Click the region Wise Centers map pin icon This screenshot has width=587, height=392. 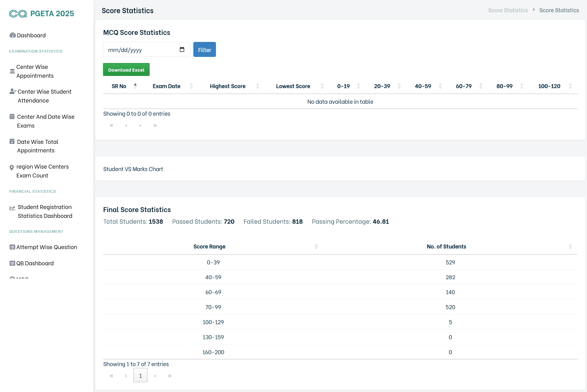12,167
